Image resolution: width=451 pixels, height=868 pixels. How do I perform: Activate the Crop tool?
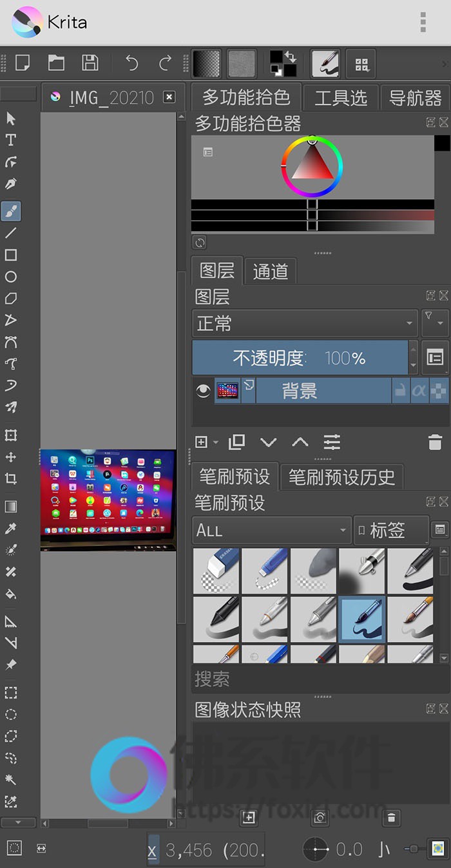(11, 479)
